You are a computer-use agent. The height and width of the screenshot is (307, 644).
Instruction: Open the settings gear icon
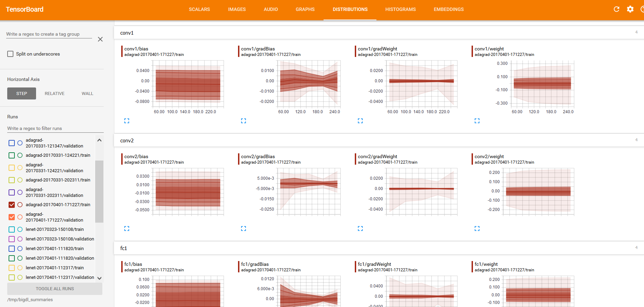(630, 9)
